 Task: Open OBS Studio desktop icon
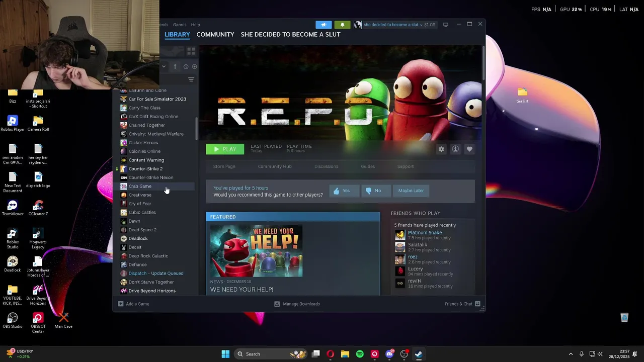(13, 320)
